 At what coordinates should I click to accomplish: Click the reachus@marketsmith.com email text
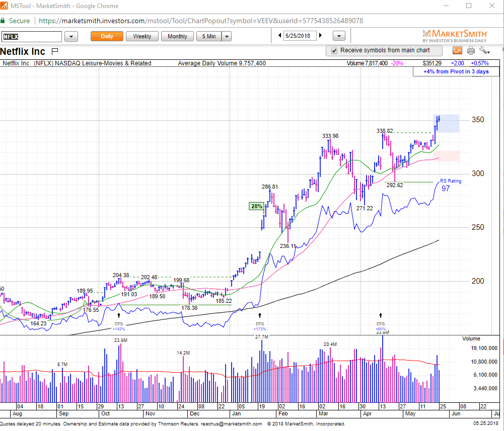click(x=232, y=424)
